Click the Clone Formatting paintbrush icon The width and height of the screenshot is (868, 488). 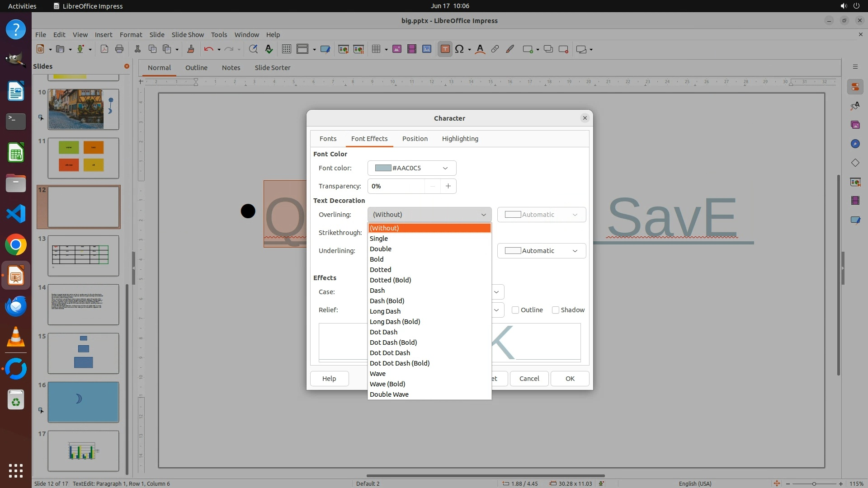[x=190, y=49]
